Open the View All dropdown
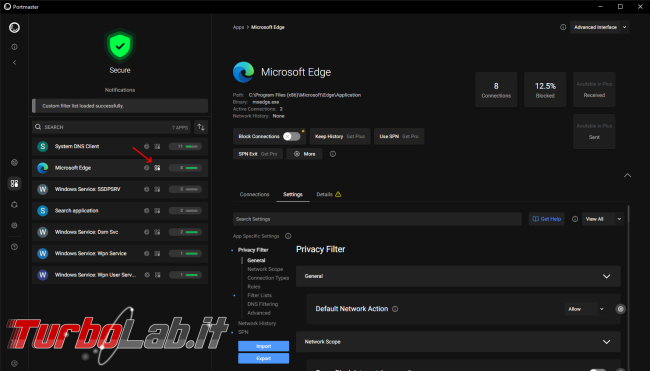 pos(603,219)
